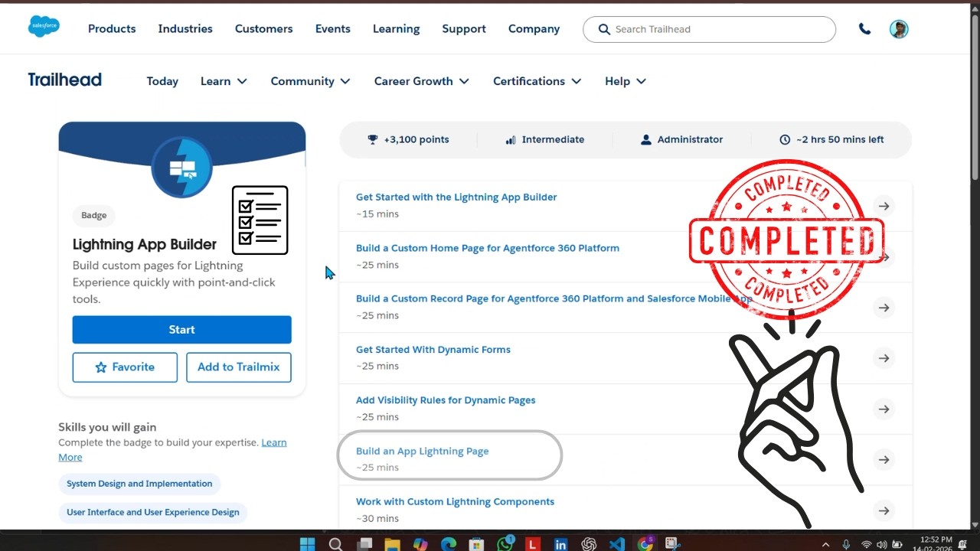Click arrow for Build a Custom Record Page
Image resolution: width=980 pixels, height=551 pixels.
tap(884, 308)
